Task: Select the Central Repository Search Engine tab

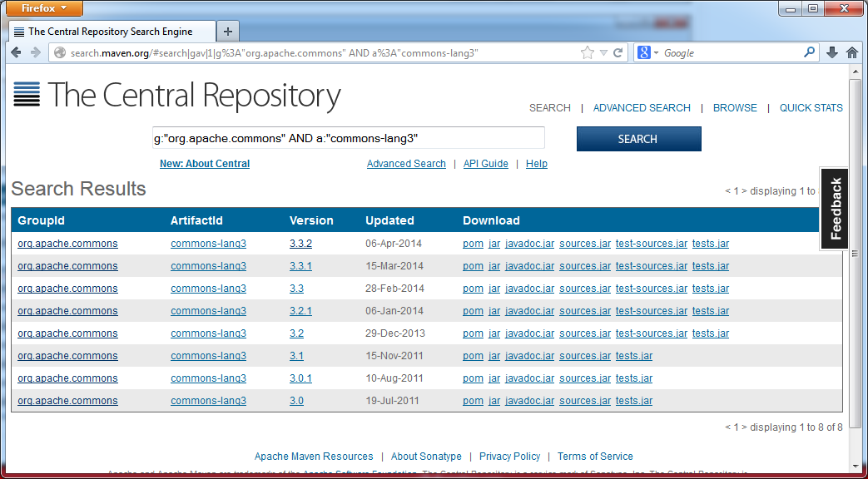Action: point(112,32)
